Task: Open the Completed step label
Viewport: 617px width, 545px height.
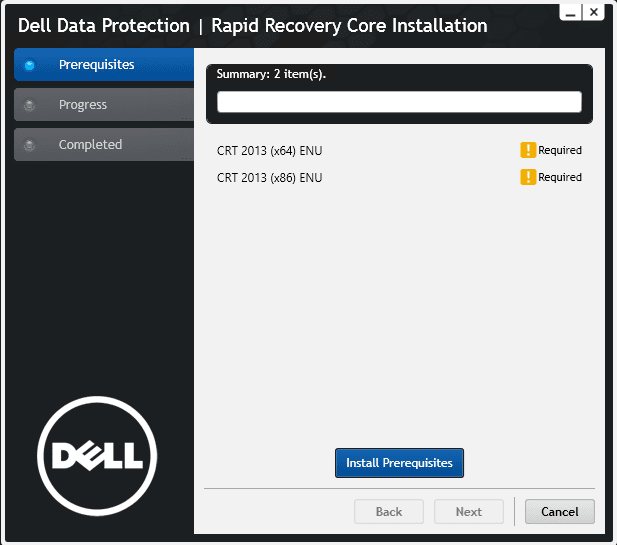Action: click(x=90, y=145)
